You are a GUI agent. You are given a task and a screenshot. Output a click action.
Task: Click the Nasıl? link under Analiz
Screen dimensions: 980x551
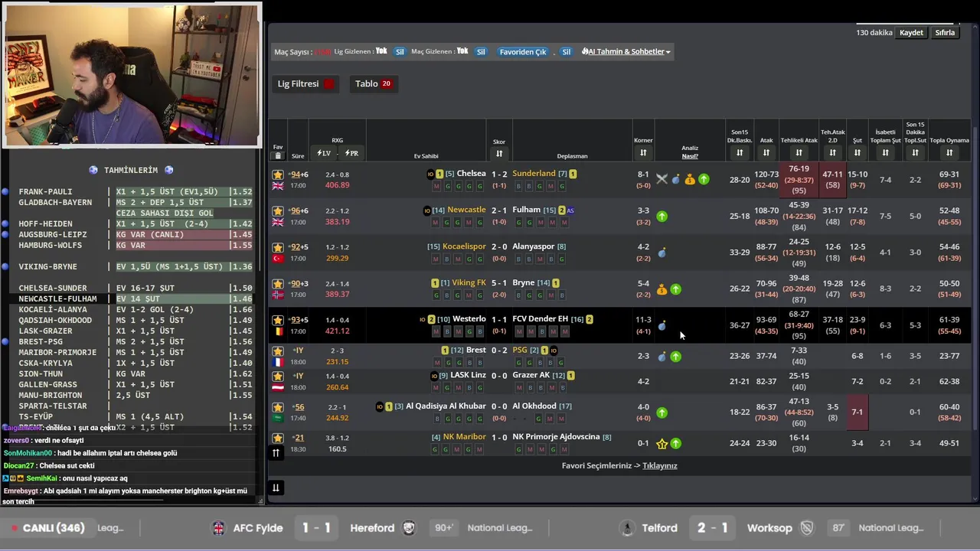click(x=690, y=156)
